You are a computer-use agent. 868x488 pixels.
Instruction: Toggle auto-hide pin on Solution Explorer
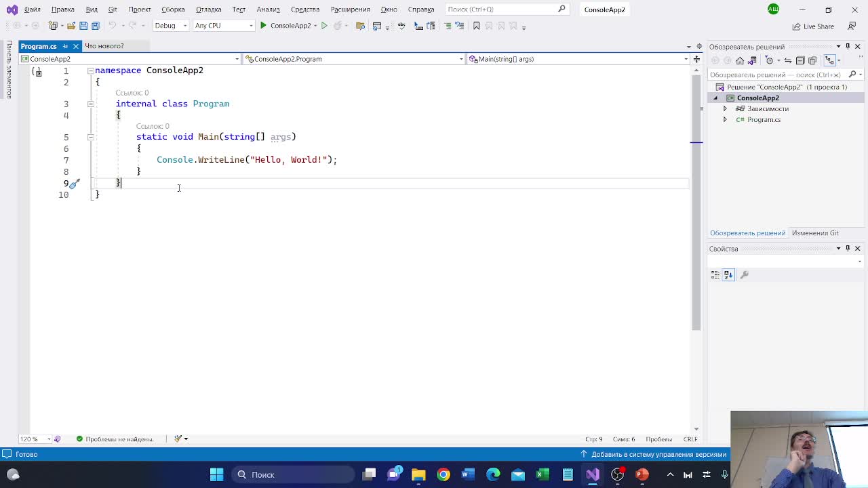tap(848, 46)
